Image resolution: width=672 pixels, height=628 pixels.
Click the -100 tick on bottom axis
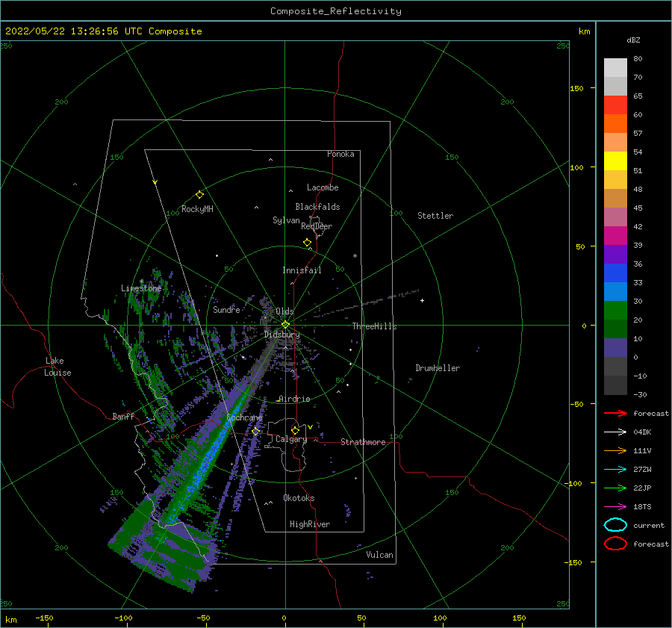point(123,618)
